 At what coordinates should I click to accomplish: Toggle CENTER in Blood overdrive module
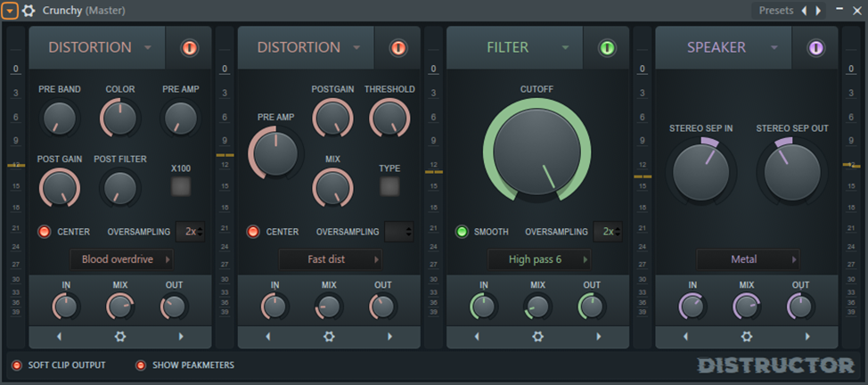(x=44, y=232)
